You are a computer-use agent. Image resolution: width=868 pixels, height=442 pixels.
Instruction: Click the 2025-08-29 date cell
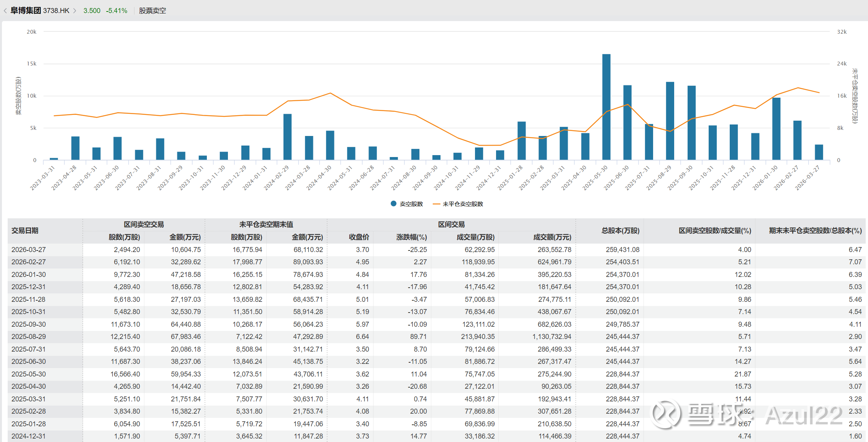pos(29,337)
